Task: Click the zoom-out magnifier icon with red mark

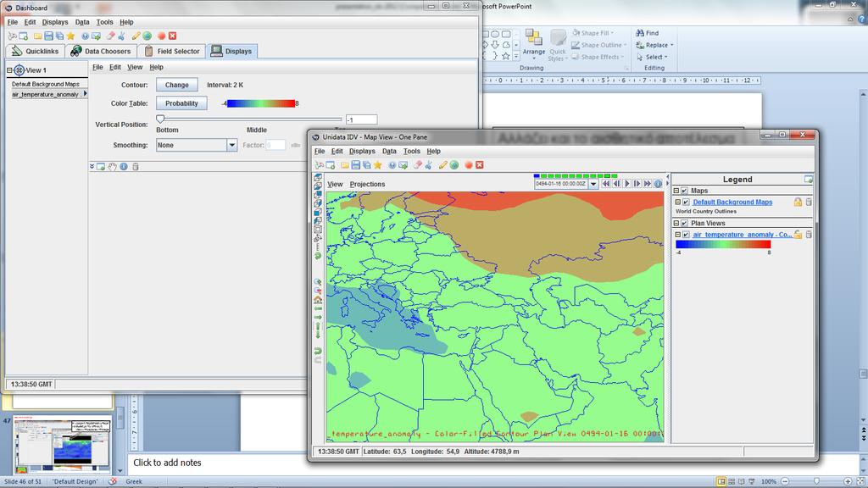Action: coord(318,291)
